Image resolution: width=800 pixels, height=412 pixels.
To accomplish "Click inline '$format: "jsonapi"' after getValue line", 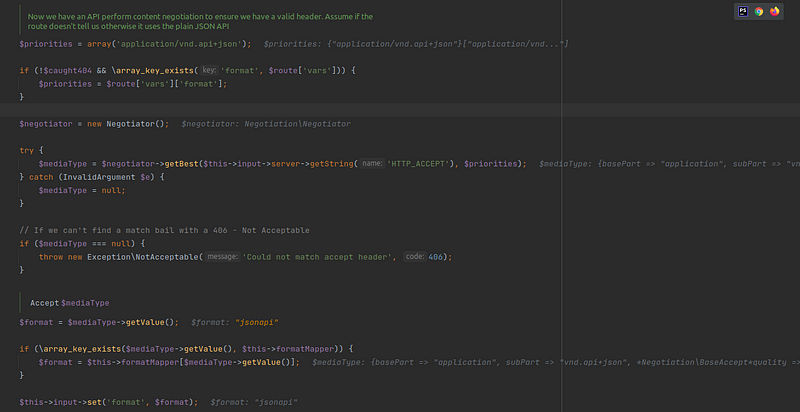I will pos(235,322).
